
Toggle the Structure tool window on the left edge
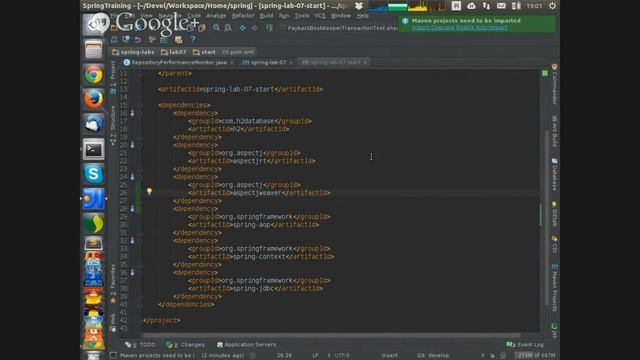click(113, 124)
